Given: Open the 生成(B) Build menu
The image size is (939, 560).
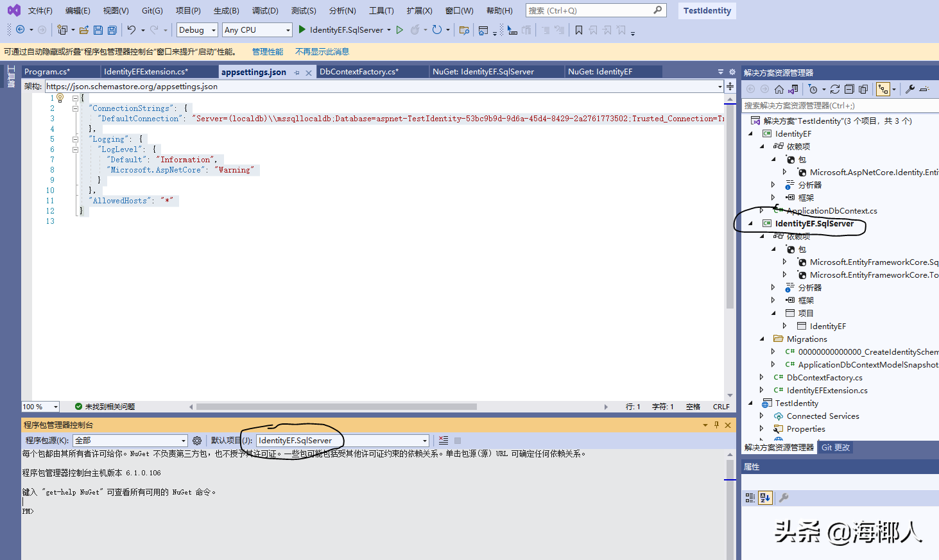Looking at the screenshot, I should pos(226,11).
